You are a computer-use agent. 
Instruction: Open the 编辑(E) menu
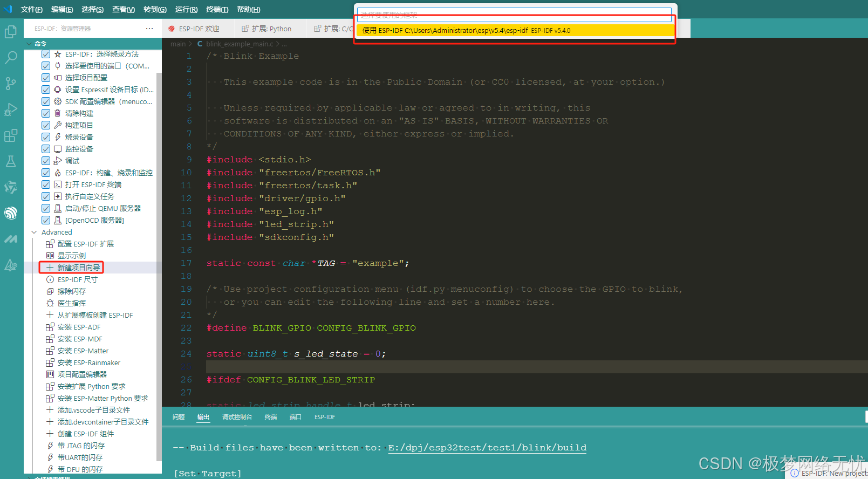coord(62,9)
